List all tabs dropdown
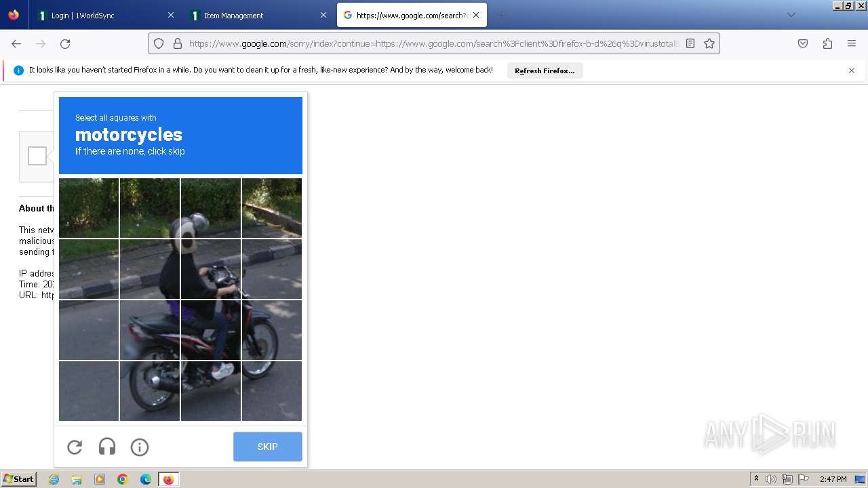 [791, 15]
